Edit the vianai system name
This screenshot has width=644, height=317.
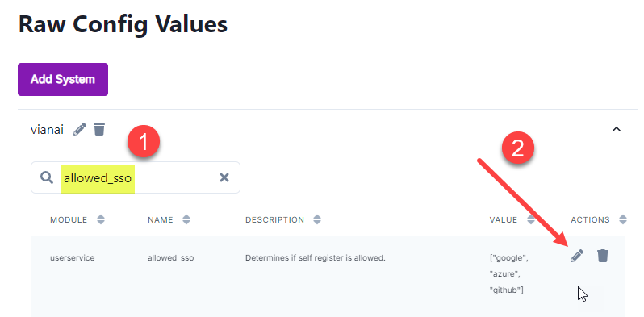(x=80, y=129)
